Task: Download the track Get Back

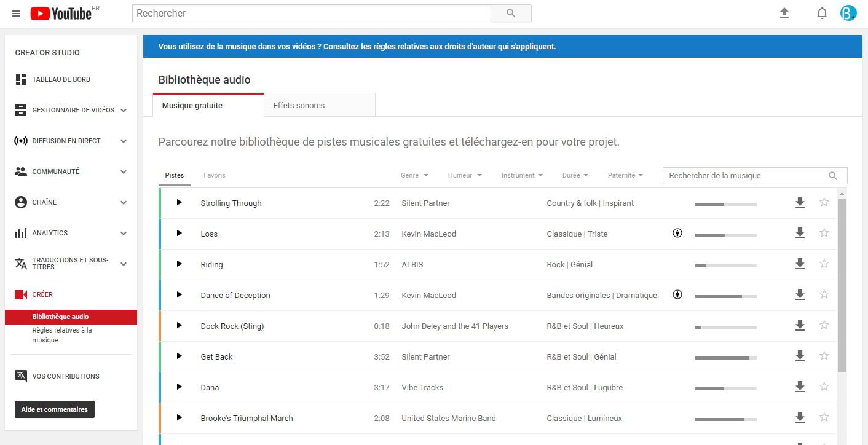Action: [x=800, y=356]
